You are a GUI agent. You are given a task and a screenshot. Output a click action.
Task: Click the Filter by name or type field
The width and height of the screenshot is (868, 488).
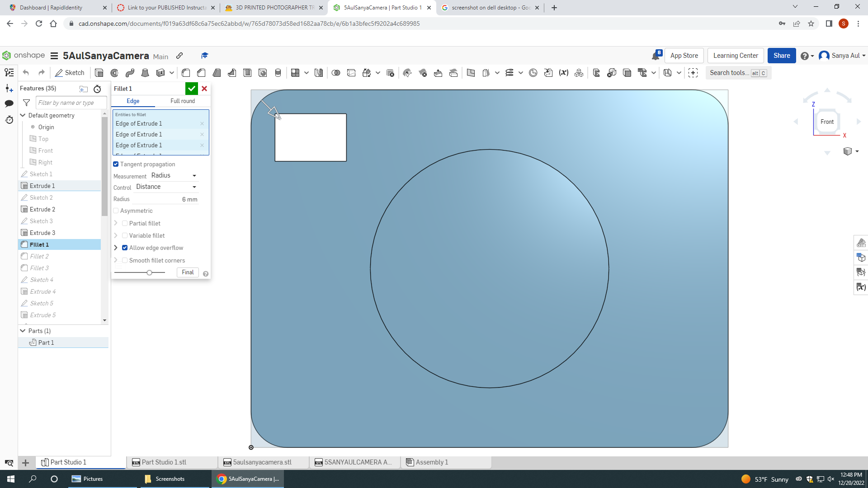click(71, 103)
